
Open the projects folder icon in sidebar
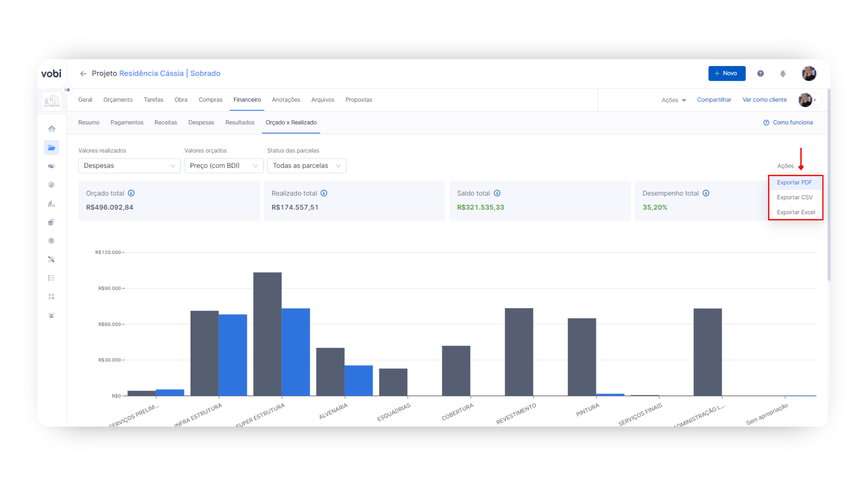pyautogui.click(x=52, y=148)
